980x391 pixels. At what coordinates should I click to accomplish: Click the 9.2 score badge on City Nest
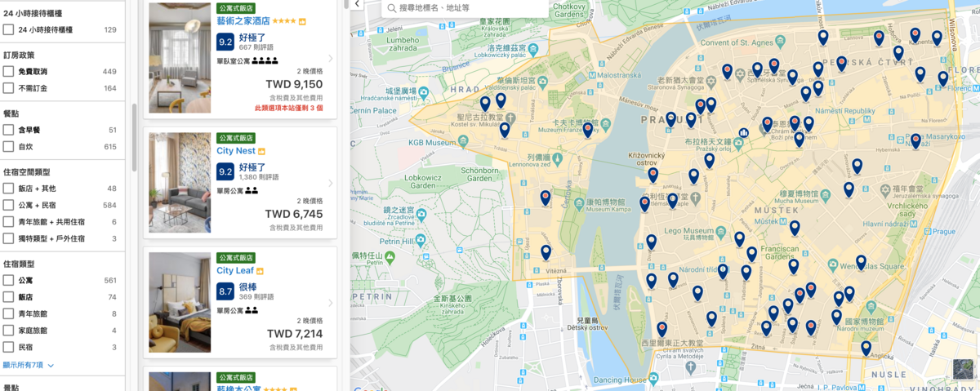[225, 171]
